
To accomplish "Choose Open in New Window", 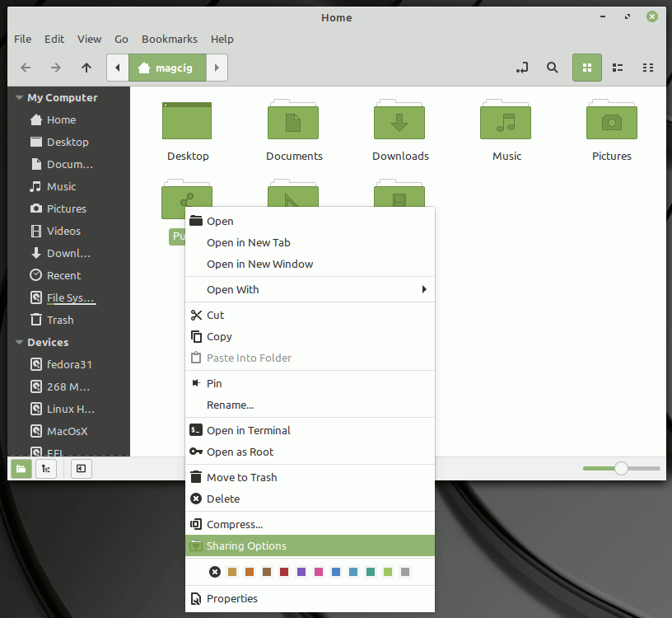I will 310,265.
